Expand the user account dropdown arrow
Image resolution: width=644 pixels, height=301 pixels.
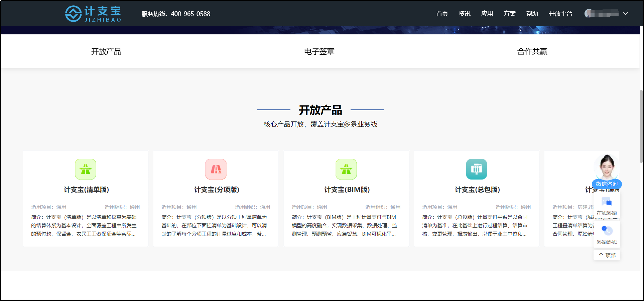(626, 14)
